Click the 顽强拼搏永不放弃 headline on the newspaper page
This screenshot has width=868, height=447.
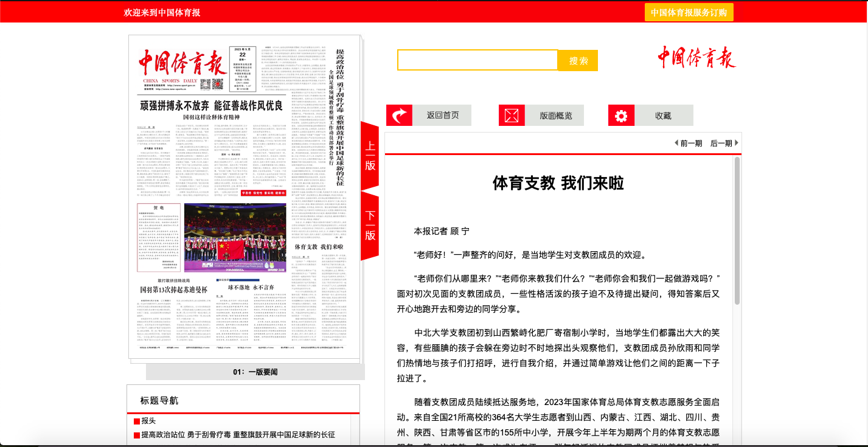tap(211, 106)
